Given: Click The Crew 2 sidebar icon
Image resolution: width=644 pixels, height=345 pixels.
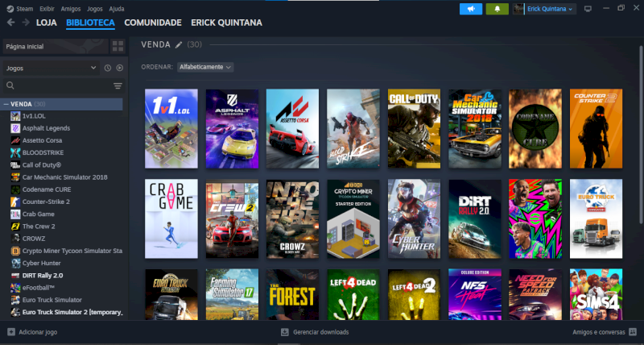Looking at the screenshot, I should click(15, 227).
